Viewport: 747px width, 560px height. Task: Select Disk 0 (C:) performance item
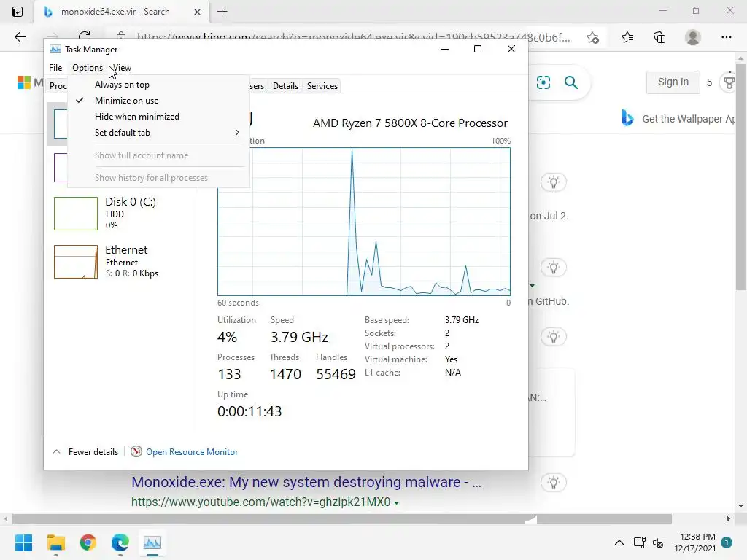[120, 214]
